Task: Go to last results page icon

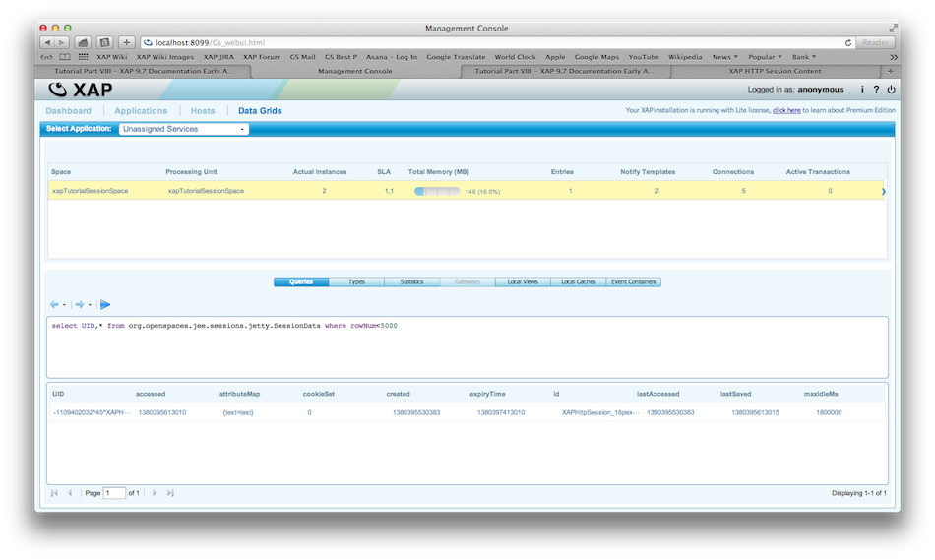Action: coord(170,493)
